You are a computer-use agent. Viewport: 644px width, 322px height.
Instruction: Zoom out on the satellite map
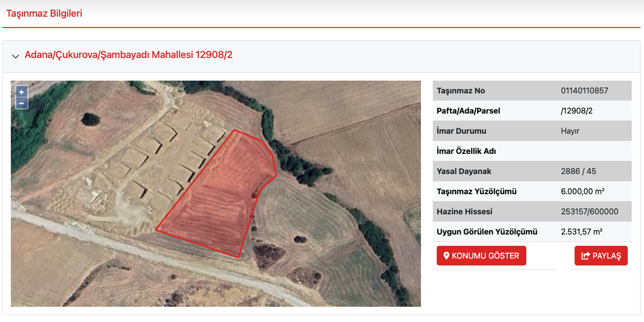click(x=22, y=103)
